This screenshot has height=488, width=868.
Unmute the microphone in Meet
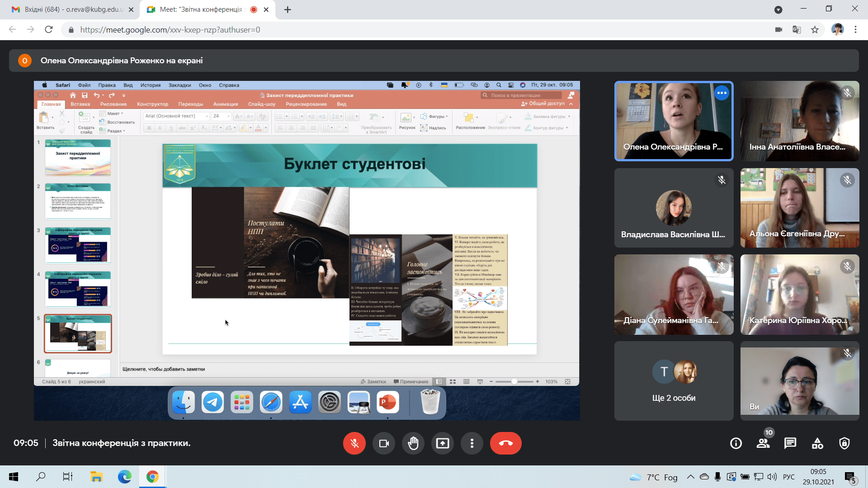[x=354, y=443]
